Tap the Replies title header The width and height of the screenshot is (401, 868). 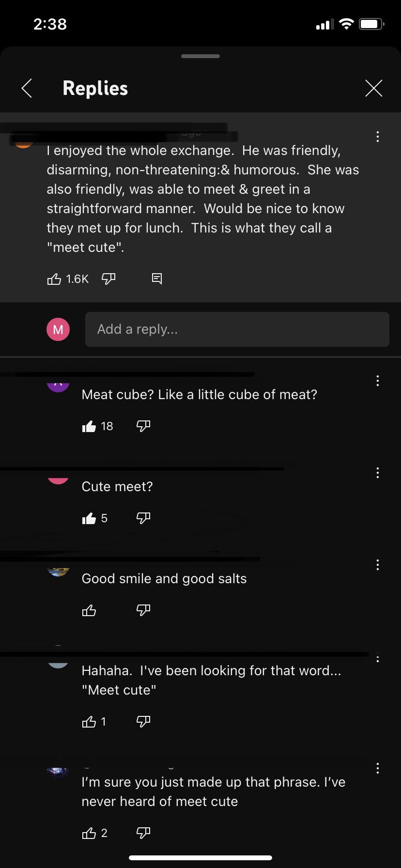(x=95, y=88)
